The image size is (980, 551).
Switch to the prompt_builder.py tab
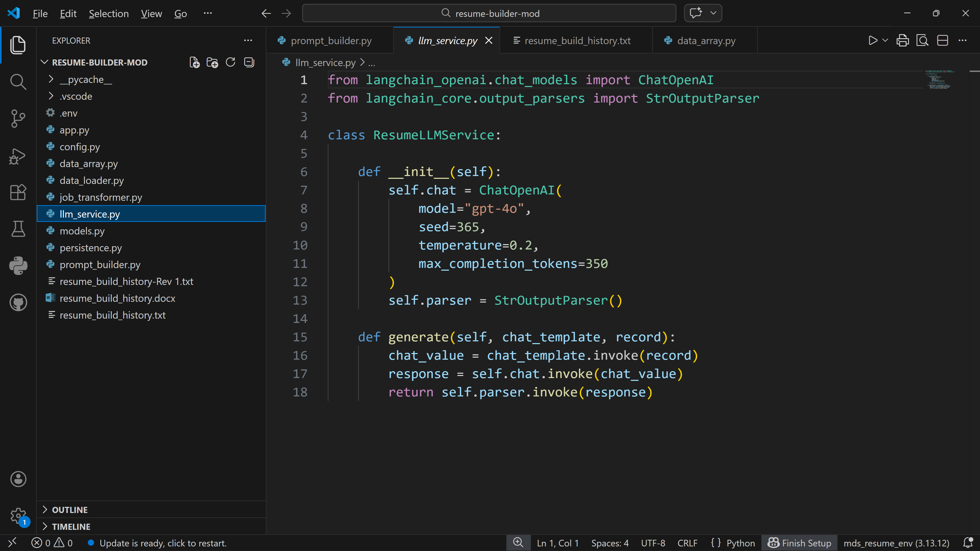(x=330, y=41)
